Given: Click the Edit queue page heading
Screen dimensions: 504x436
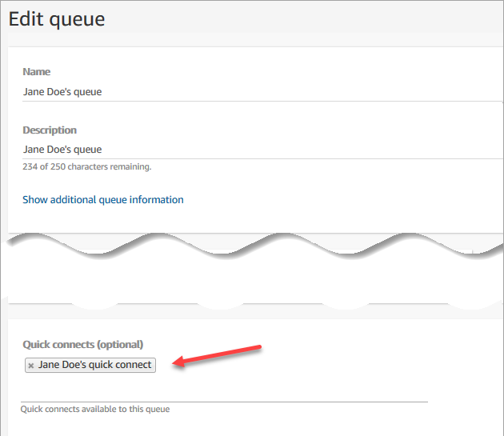Looking at the screenshot, I should point(57,18).
